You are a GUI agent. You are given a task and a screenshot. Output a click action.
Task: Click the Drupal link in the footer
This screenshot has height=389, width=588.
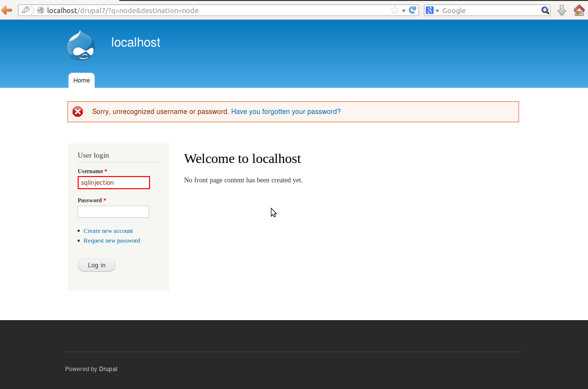(108, 369)
